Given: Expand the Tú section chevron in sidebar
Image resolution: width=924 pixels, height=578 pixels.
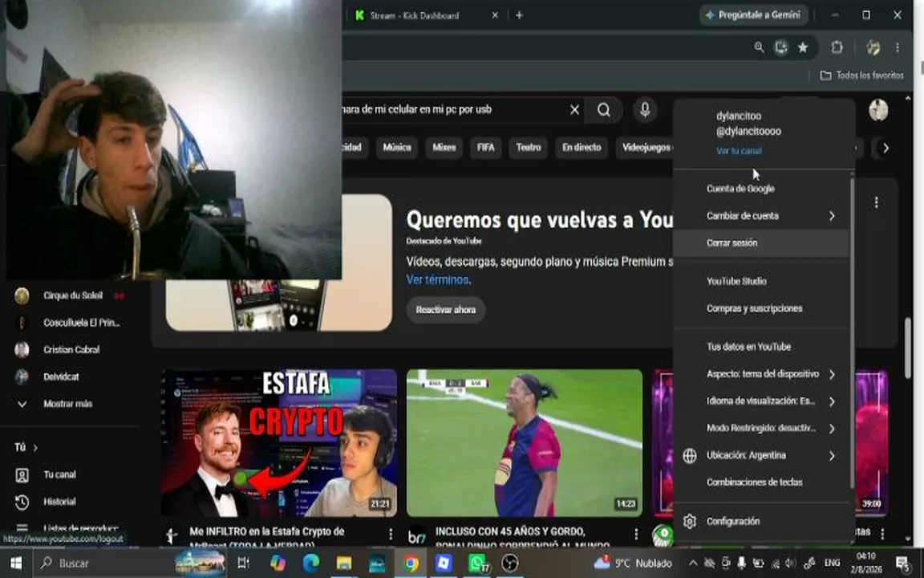Looking at the screenshot, I should [35, 448].
